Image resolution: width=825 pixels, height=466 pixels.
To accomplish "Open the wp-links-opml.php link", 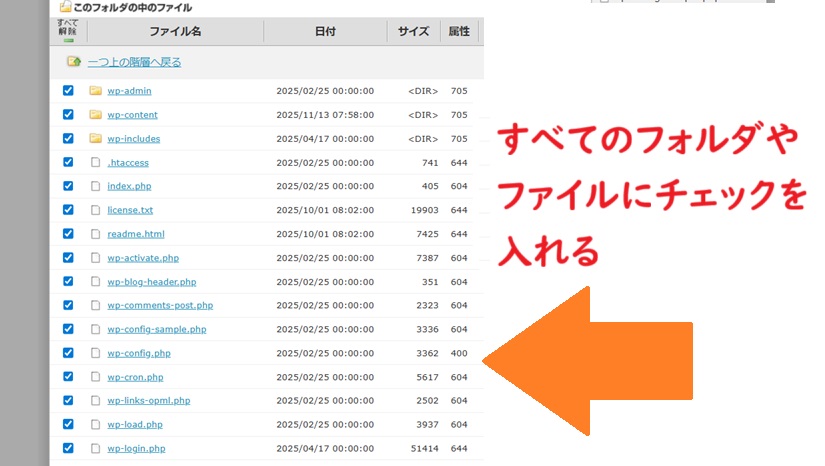I will point(149,401).
